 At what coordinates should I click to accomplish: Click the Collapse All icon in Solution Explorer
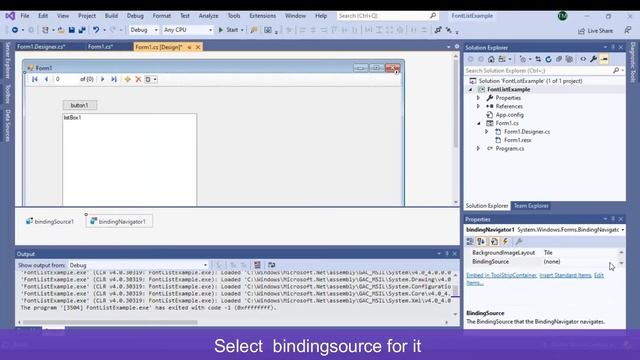click(x=559, y=59)
